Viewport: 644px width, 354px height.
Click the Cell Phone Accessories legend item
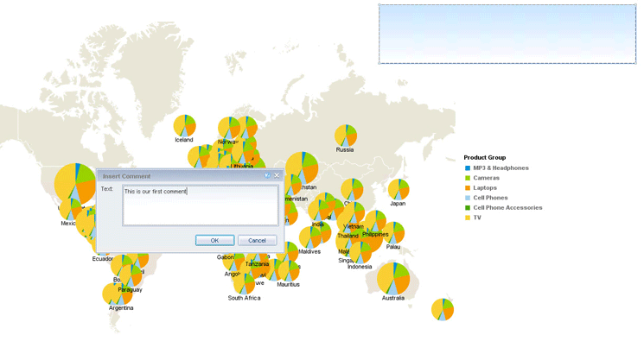tap(507, 208)
